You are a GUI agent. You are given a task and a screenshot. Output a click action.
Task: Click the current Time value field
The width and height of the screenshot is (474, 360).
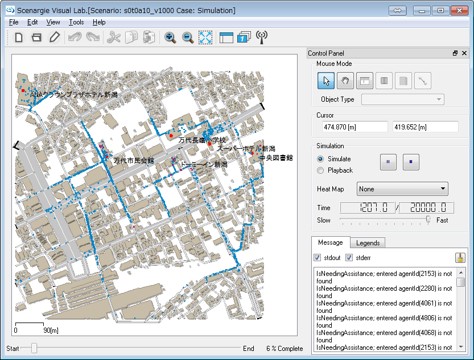pos(368,208)
